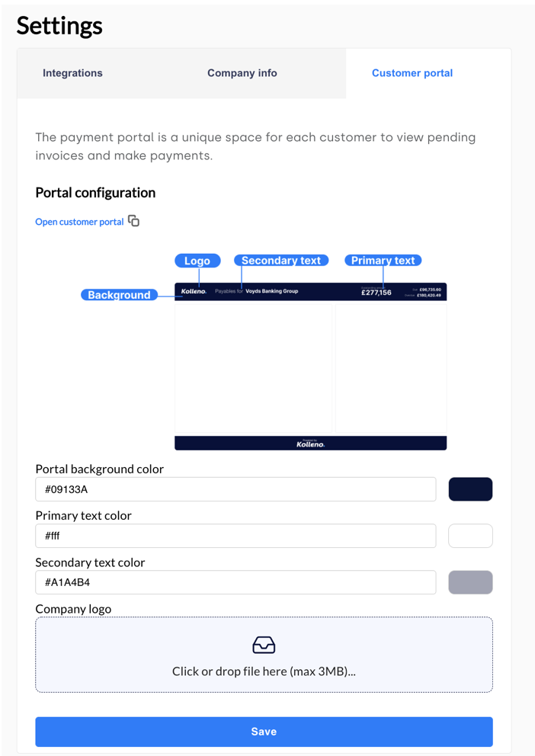Image resolution: width=535 pixels, height=756 pixels.
Task: Focus the Primary text color field
Action: (235, 536)
